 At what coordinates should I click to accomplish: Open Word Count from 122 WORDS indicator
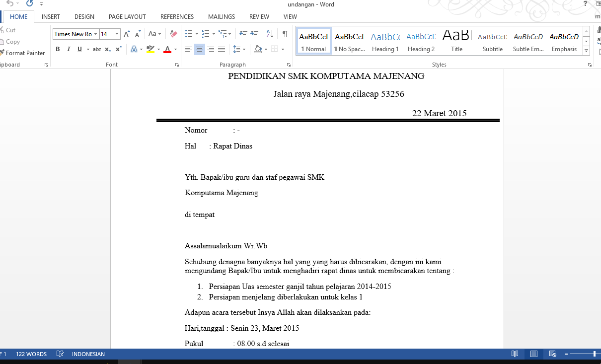(x=31, y=354)
